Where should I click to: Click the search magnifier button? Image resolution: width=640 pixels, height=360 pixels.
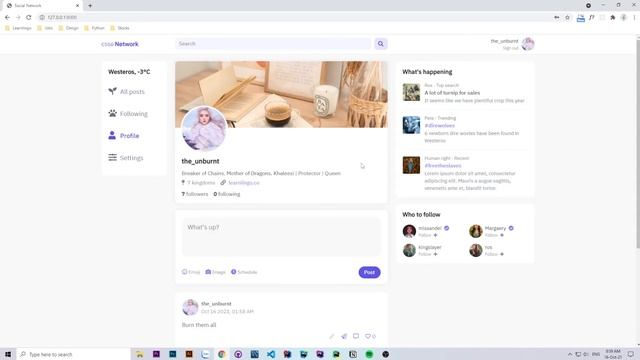[x=380, y=44]
